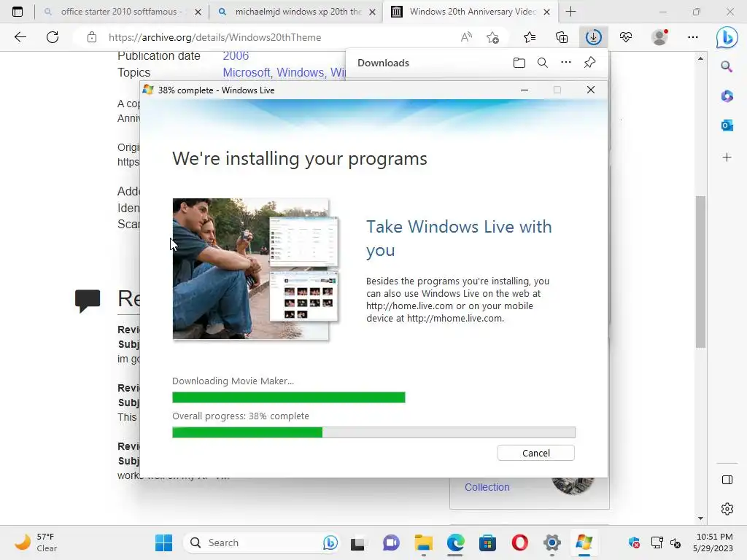This screenshot has height=560, width=747.
Task: Open Browser essentials heart icon
Action: click(x=626, y=37)
